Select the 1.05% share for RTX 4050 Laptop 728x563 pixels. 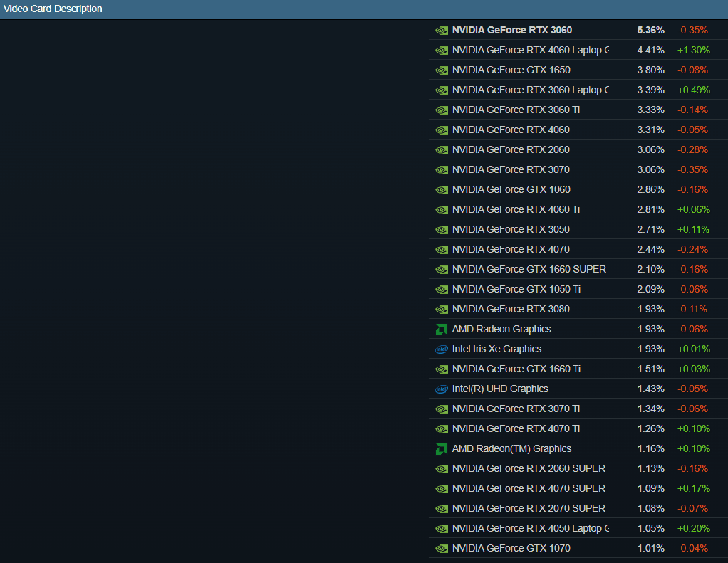point(650,529)
